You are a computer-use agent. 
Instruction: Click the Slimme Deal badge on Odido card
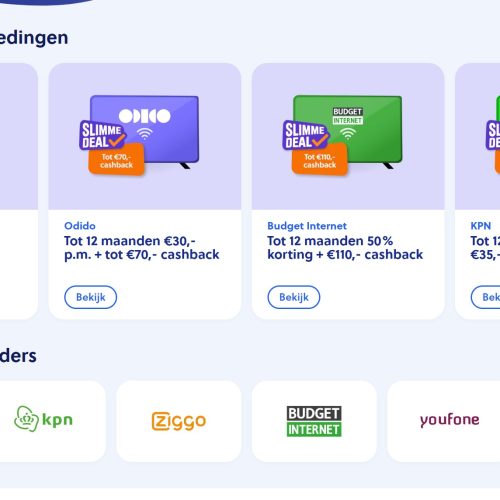pos(102,135)
